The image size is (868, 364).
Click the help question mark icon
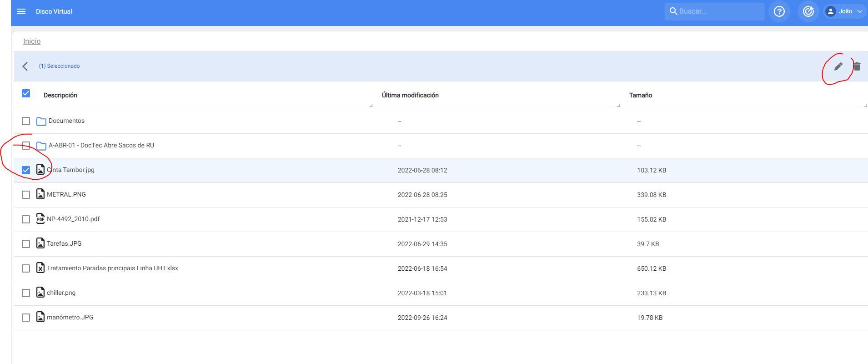tap(779, 11)
